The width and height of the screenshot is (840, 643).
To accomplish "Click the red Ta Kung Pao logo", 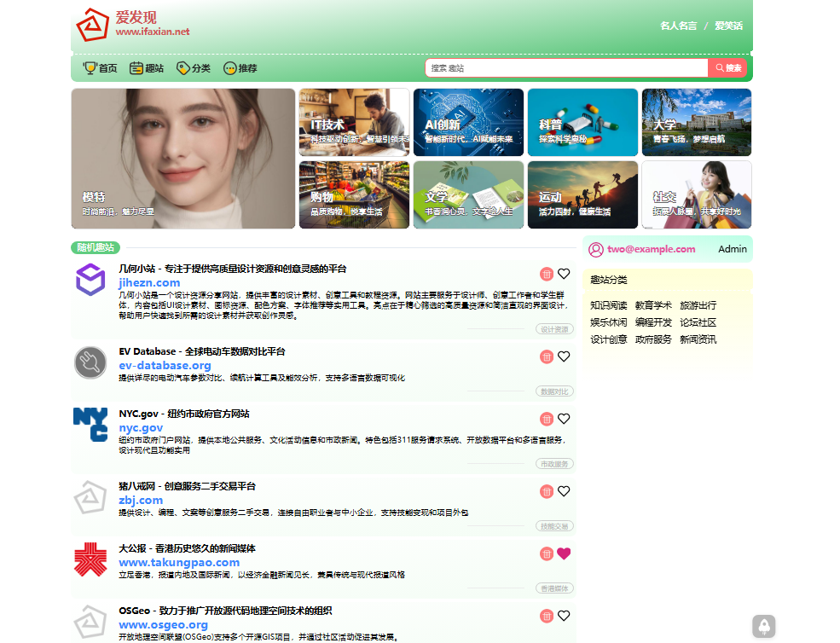I will [x=90, y=559].
